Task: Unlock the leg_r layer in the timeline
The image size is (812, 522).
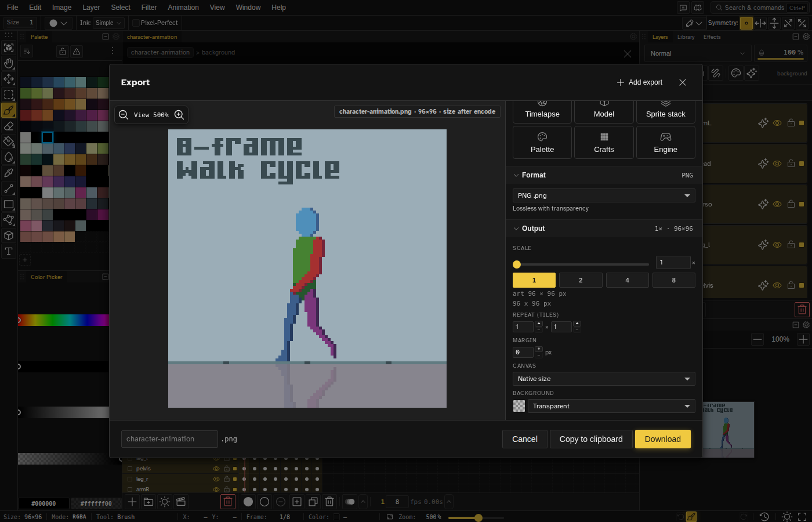Action: click(x=227, y=479)
